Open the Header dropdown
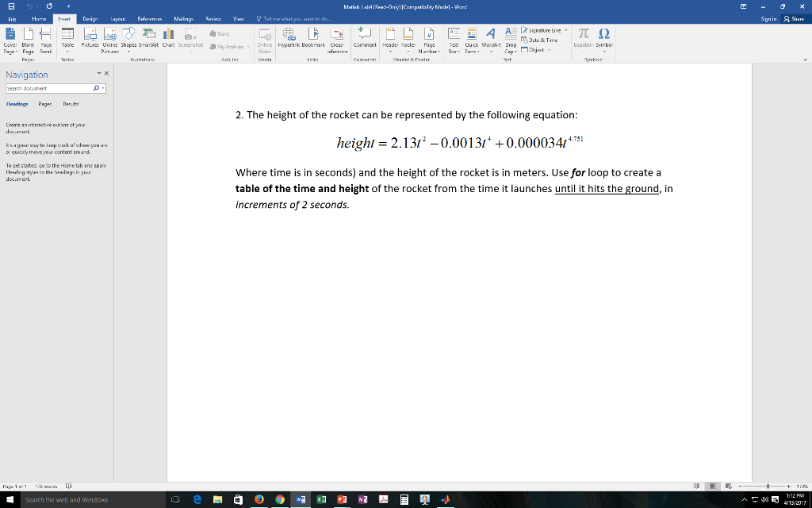812x508 pixels. [390, 40]
